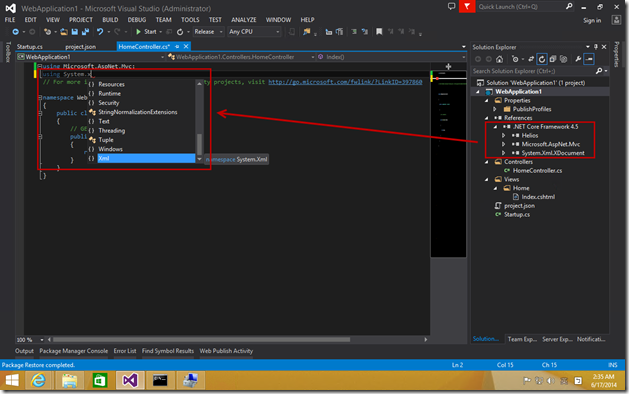
Task: Click the Collapse All icon in Solution Explorer
Action: [553, 59]
